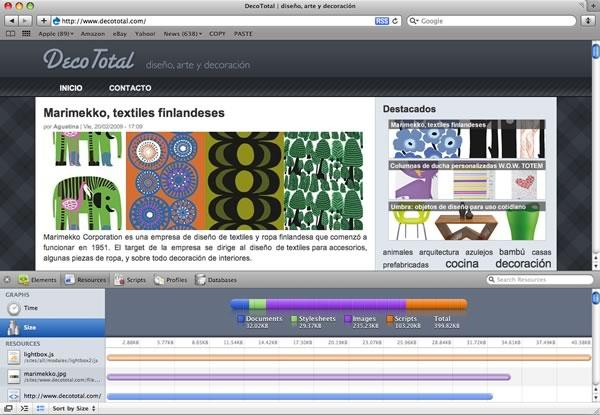Click the Scripts legend color swatch
The width and height of the screenshot is (600, 415).
tap(390, 319)
